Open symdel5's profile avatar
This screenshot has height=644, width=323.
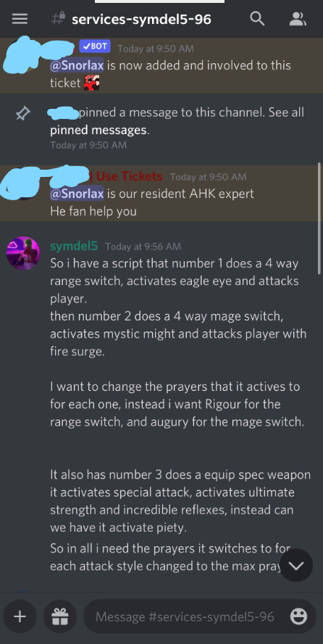coord(23,253)
